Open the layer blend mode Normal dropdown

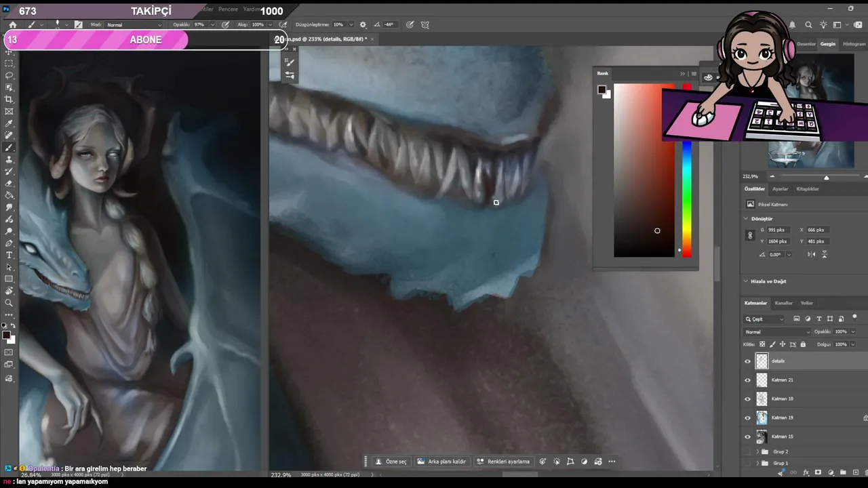[x=777, y=332]
